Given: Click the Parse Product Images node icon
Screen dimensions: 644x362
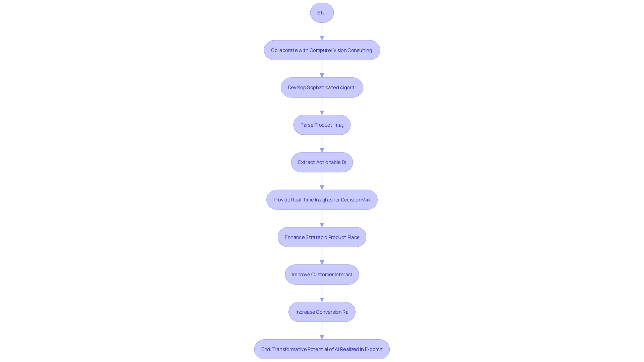Looking at the screenshot, I should tap(322, 125).
